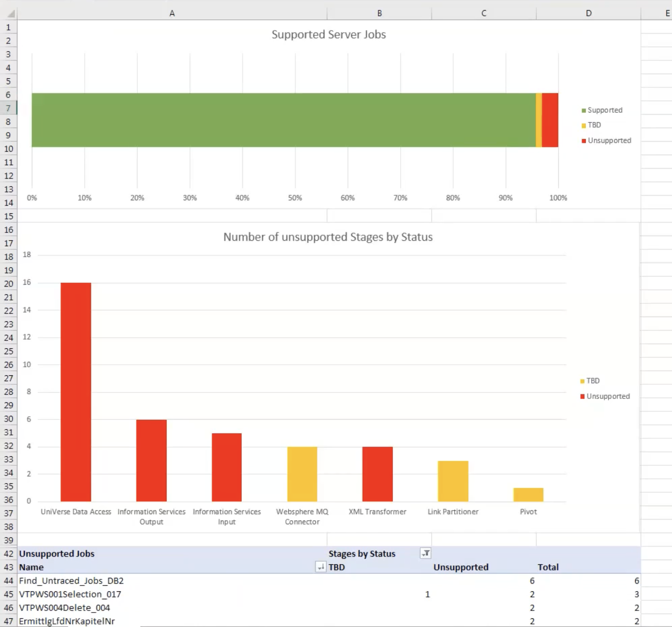Click the UniVerse Data Access bar

(x=76, y=392)
